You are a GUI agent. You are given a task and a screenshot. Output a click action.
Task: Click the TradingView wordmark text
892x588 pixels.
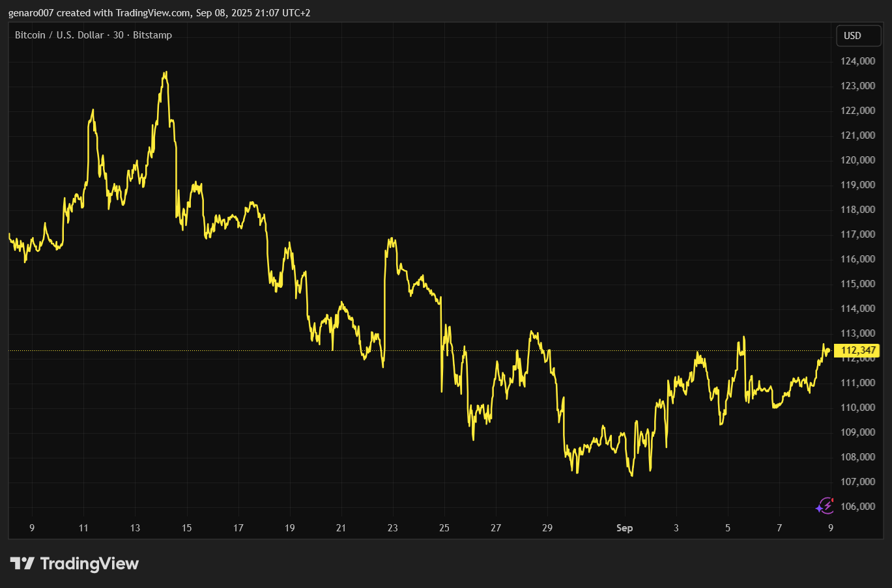89,563
